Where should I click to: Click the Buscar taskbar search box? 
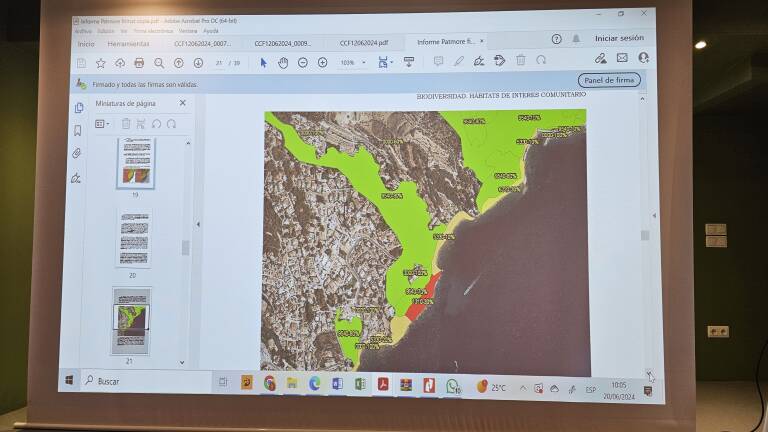click(x=147, y=381)
